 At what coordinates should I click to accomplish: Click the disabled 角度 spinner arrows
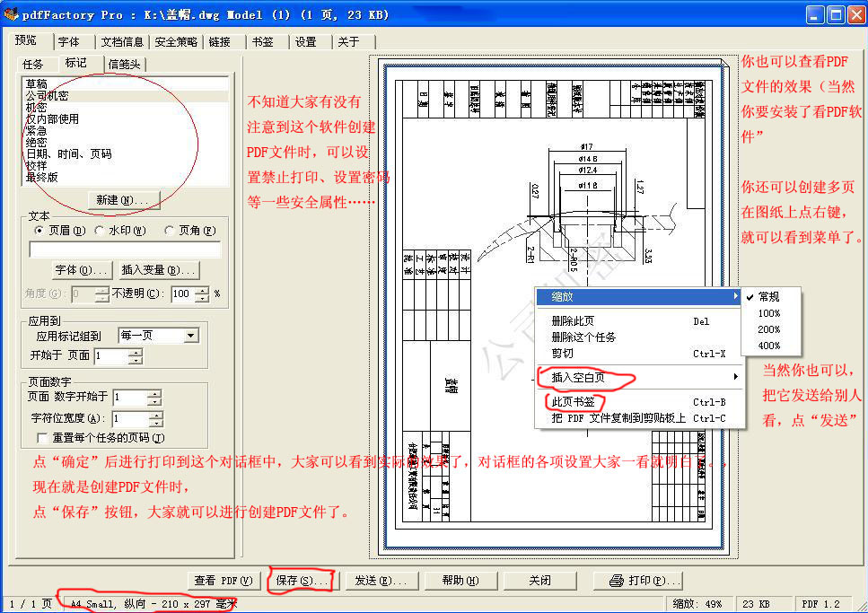[x=101, y=294]
